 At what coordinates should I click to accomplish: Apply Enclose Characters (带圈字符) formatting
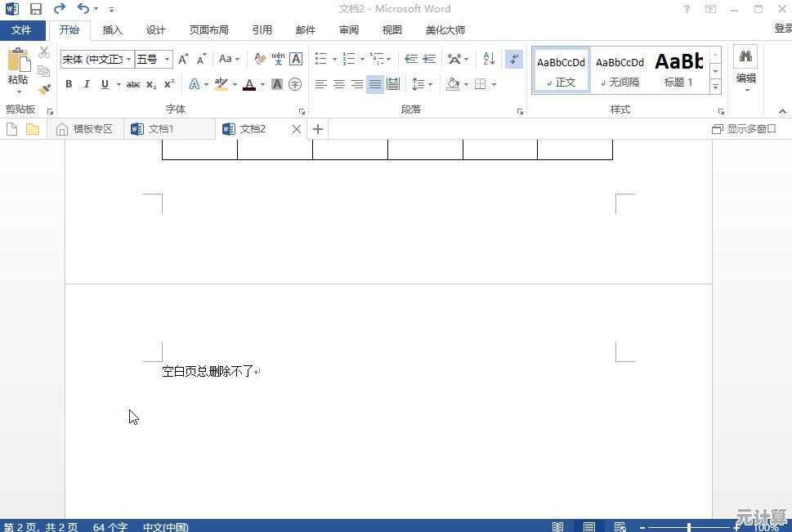coord(295,83)
